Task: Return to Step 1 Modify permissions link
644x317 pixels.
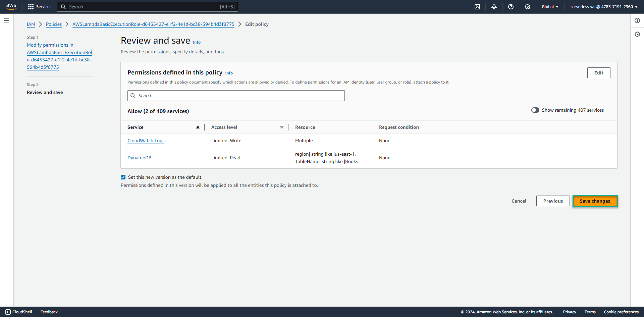Action: 59,56
